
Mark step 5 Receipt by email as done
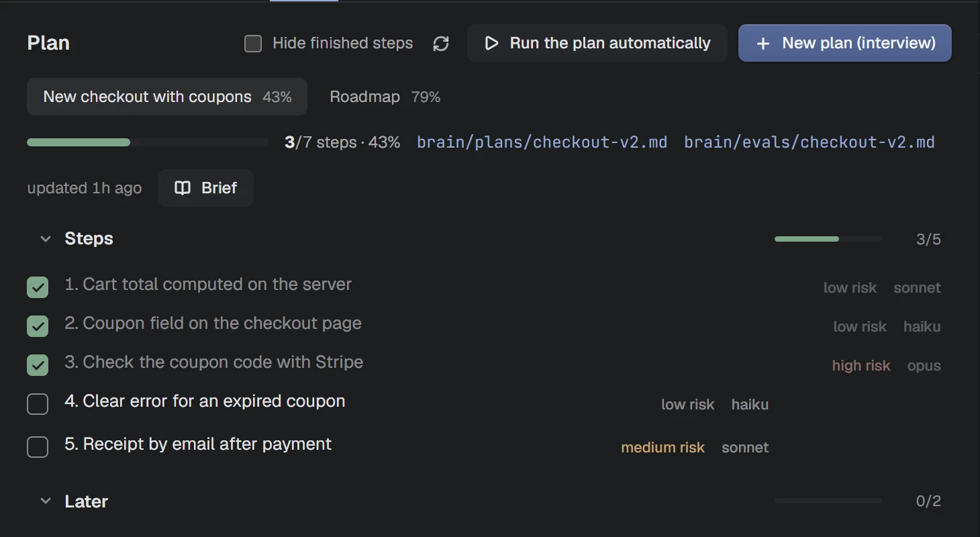pyautogui.click(x=38, y=447)
